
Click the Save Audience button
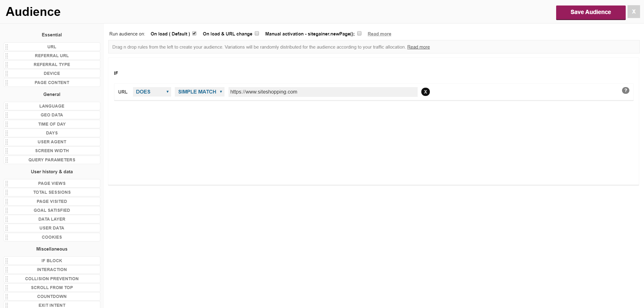[591, 12]
